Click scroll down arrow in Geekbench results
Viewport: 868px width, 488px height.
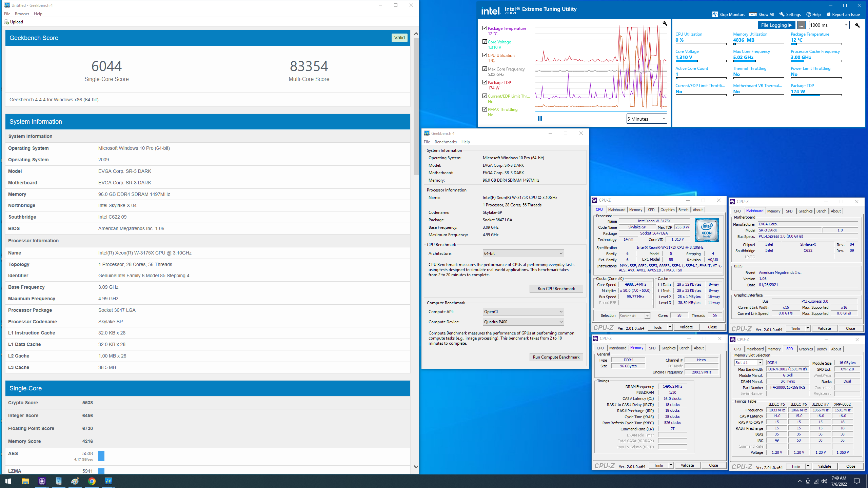click(x=416, y=467)
